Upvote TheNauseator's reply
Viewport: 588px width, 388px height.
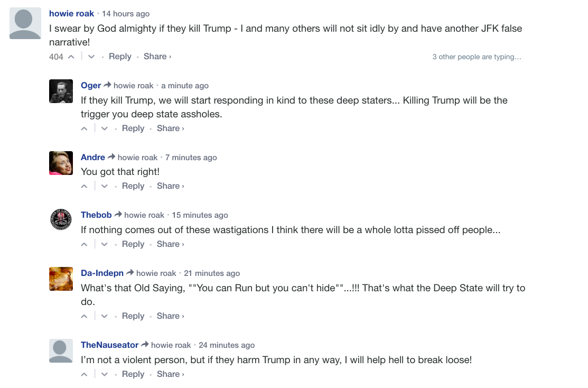click(84, 374)
